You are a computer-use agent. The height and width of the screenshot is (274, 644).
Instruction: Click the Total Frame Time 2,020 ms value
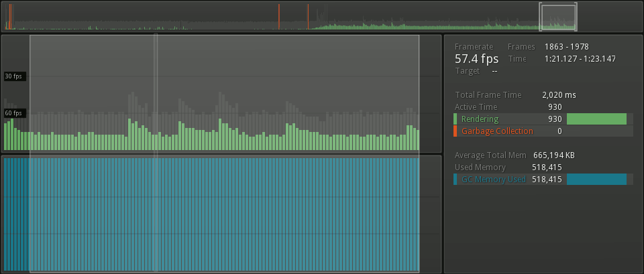click(x=559, y=95)
